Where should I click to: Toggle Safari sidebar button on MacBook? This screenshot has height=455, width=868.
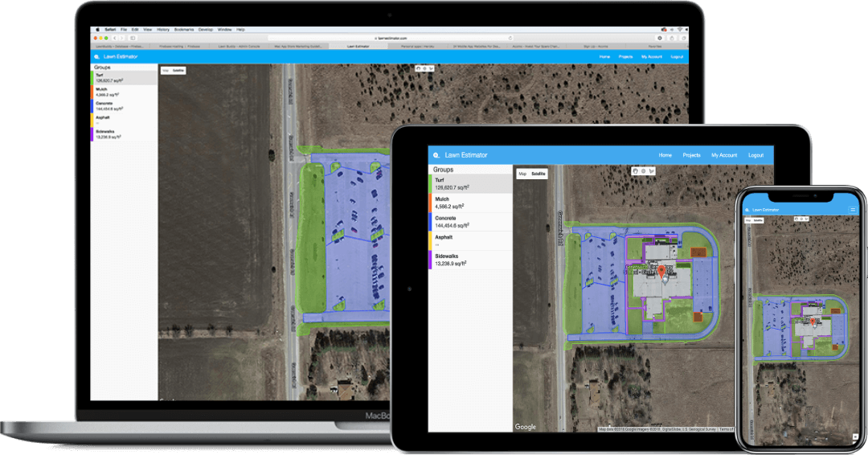click(x=133, y=39)
